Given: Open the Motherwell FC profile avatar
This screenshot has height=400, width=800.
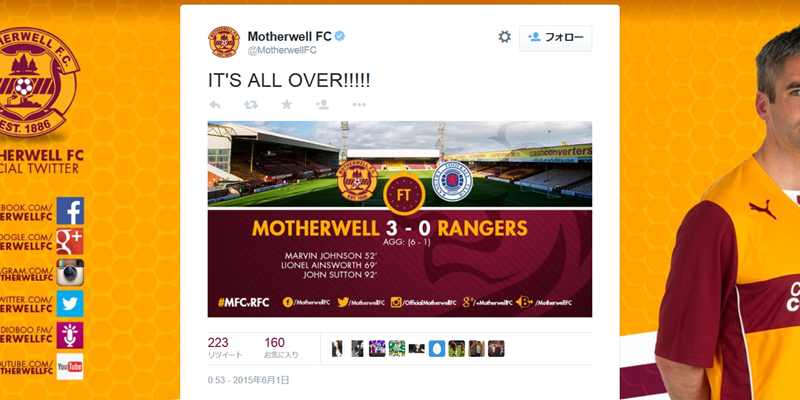Looking at the screenshot, I should tap(224, 42).
